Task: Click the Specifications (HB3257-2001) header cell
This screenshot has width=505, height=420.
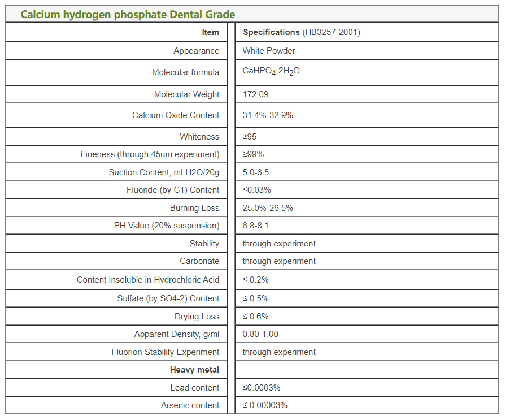Action: click(301, 32)
